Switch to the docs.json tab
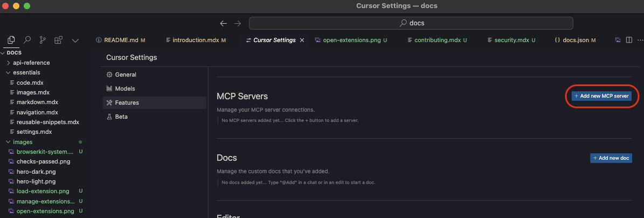 574,40
